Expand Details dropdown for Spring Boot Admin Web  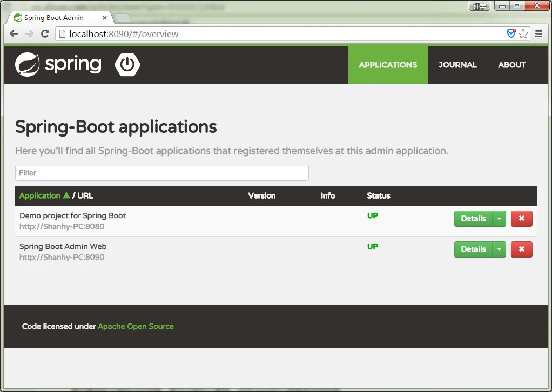coord(499,249)
